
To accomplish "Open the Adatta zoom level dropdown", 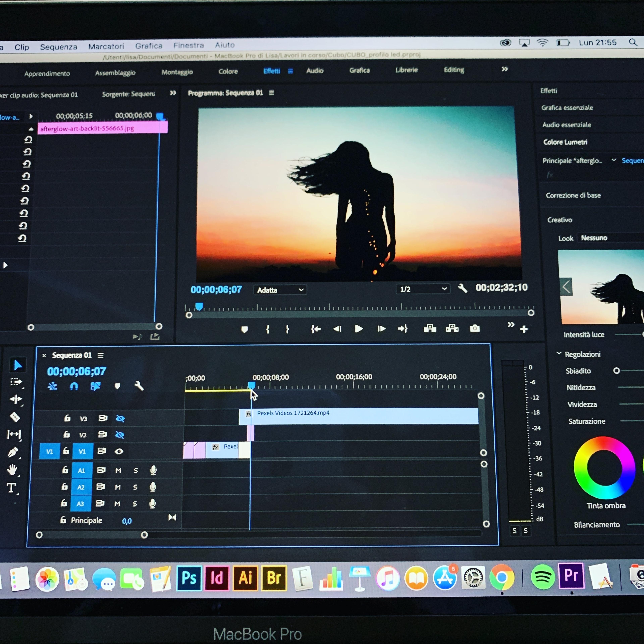I will [280, 290].
